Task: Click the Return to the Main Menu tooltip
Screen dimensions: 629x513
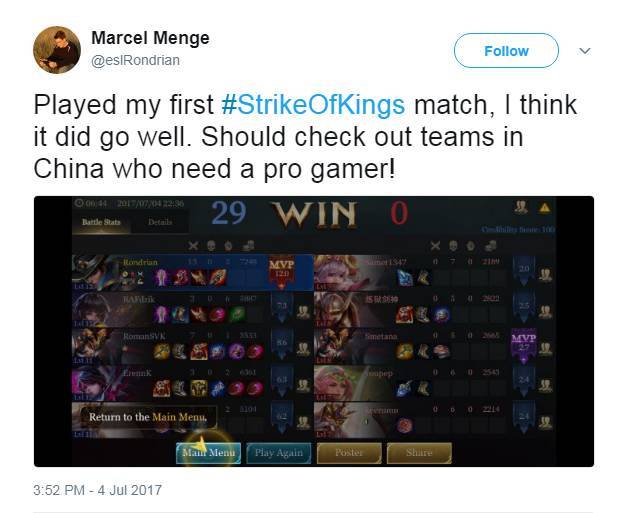Action: [148, 417]
